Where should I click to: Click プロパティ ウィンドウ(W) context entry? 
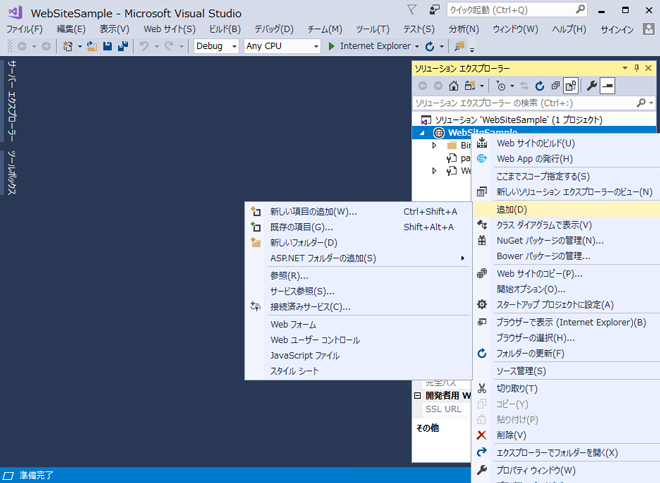click(566, 470)
